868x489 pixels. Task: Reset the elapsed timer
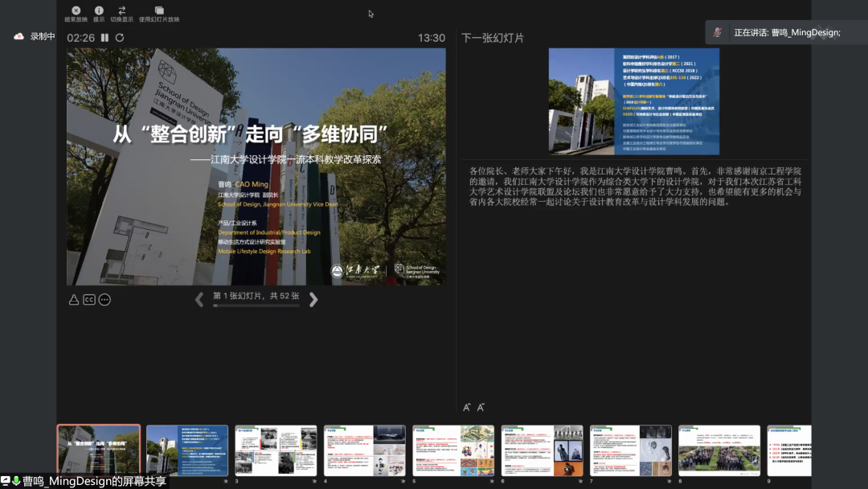pyautogui.click(x=120, y=38)
